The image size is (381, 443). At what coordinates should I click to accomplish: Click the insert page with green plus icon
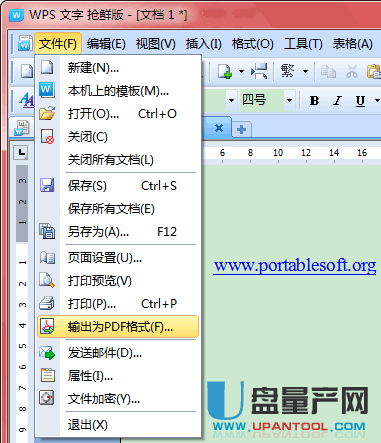[x=225, y=71]
